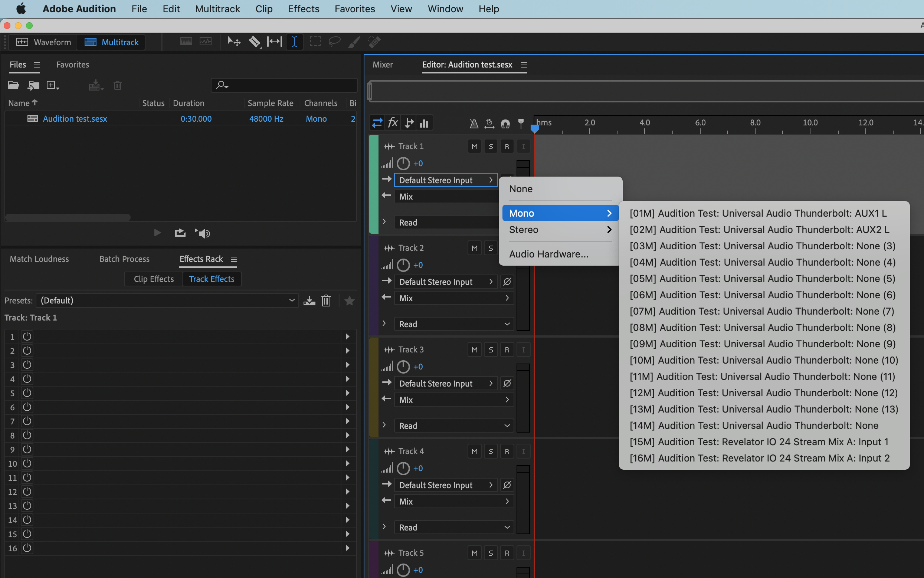Open Audition test.sesx from the Files panel

point(75,118)
